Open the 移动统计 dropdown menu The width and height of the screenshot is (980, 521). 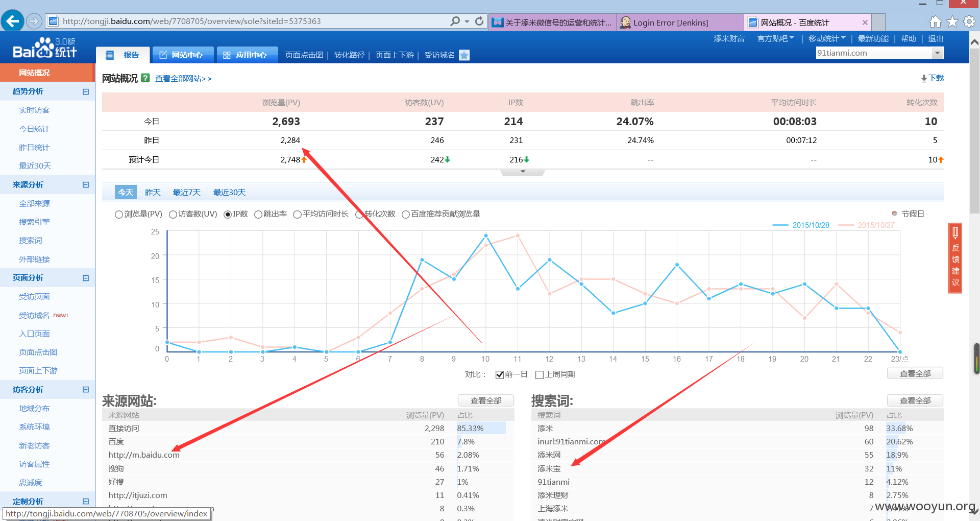pos(827,39)
